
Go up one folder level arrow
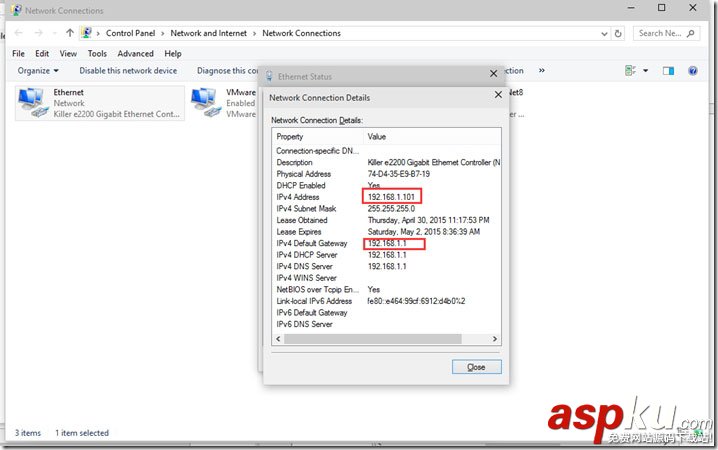click(70, 33)
